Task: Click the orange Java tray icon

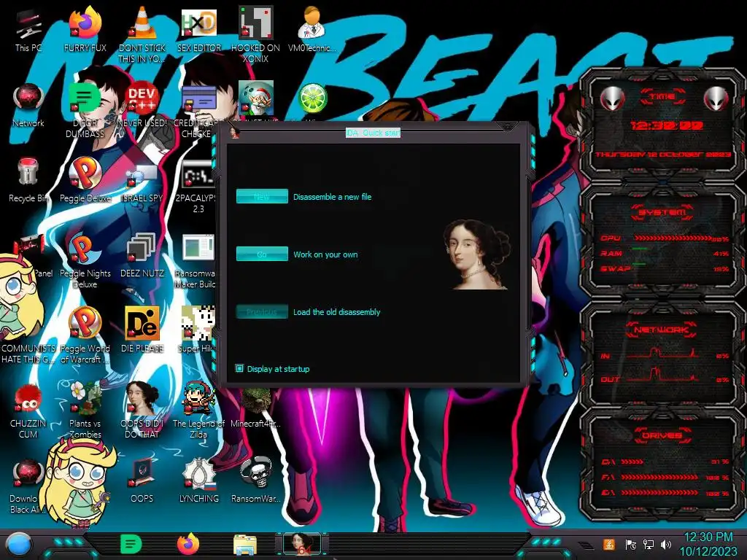Action: (x=609, y=544)
